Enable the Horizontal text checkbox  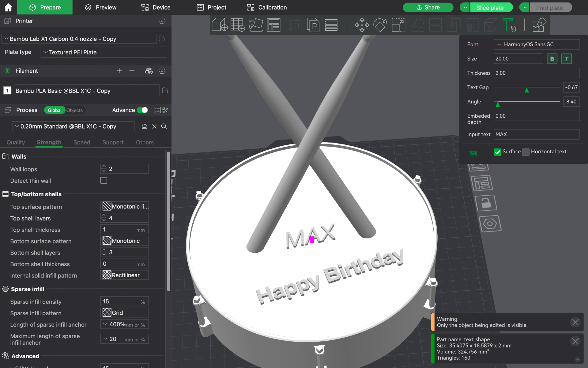pyautogui.click(x=526, y=152)
